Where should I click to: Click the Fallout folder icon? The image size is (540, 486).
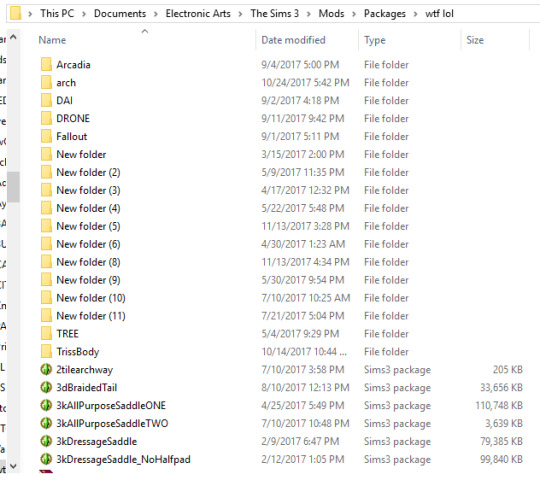[46, 136]
